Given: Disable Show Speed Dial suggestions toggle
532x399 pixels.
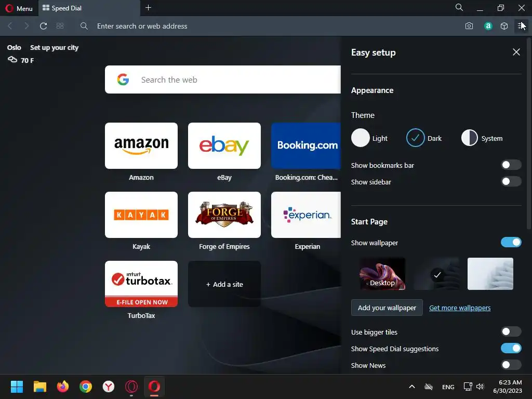Looking at the screenshot, I should [511, 348].
